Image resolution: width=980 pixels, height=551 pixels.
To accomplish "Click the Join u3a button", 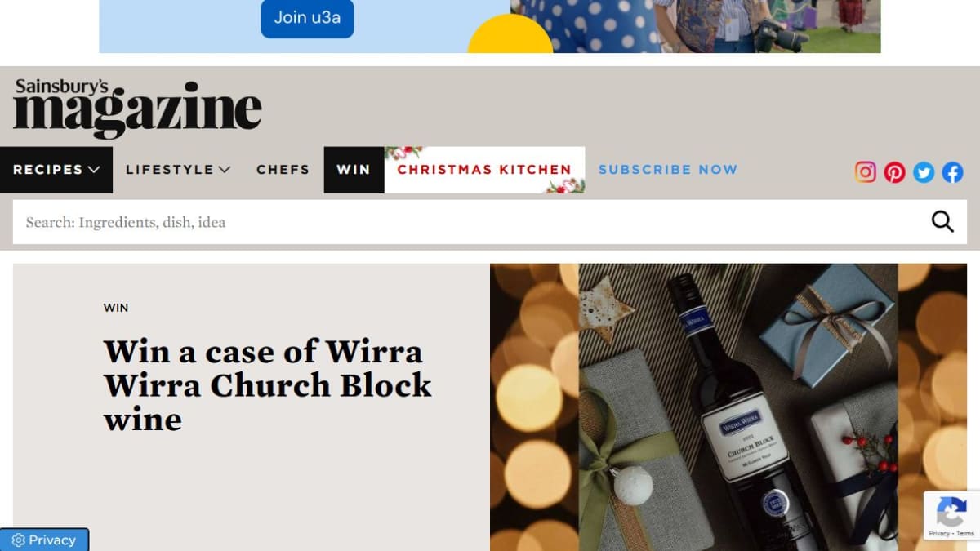I will click(x=307, y=18).
